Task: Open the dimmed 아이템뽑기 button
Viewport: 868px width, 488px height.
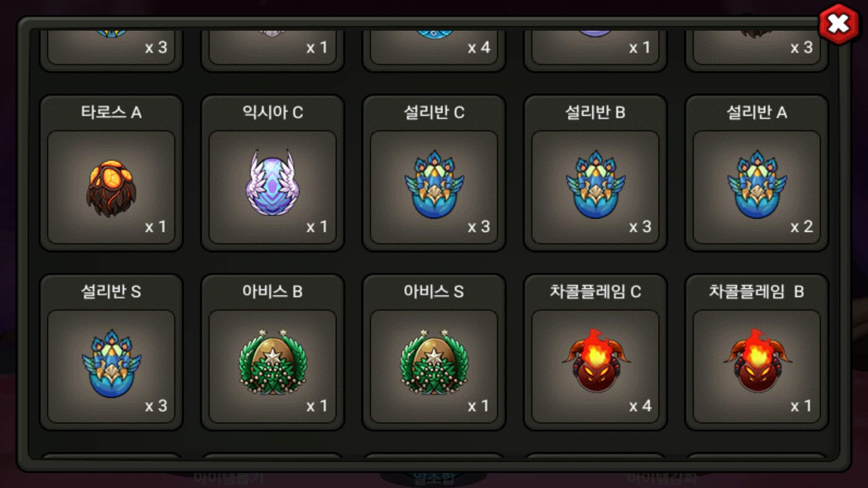Action: point(229,479)
